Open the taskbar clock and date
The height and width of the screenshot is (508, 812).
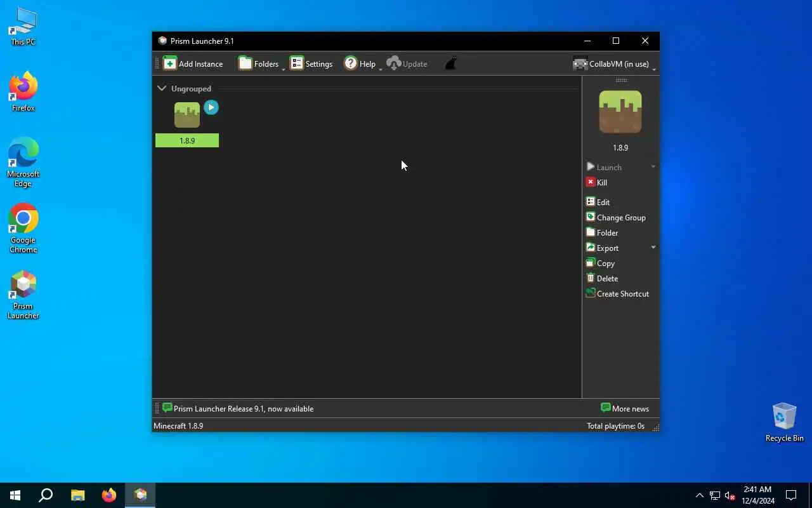(758, 495)
